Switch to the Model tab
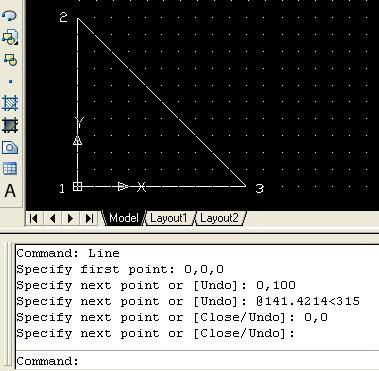379x371 pixels. (123, 218)
